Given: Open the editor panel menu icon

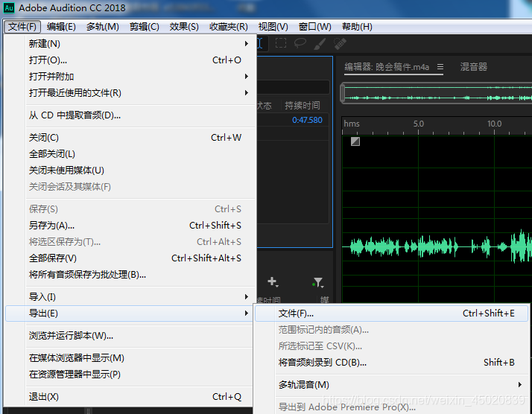Looking at the screenshot, I should pyautogui.click(x=440, y=67).
